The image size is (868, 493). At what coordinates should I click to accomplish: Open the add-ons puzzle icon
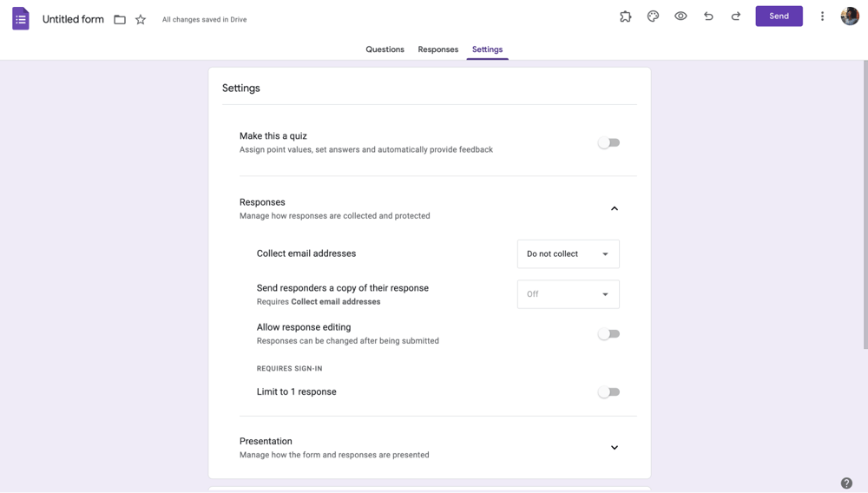pyautogui.click(x=626, y=16)
